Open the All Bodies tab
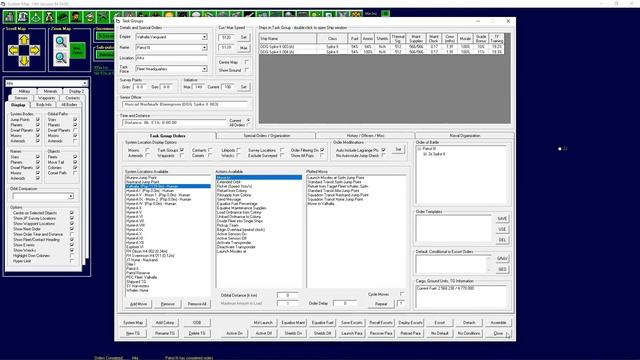Screen dimensions: 640x360 pos(69,105)
